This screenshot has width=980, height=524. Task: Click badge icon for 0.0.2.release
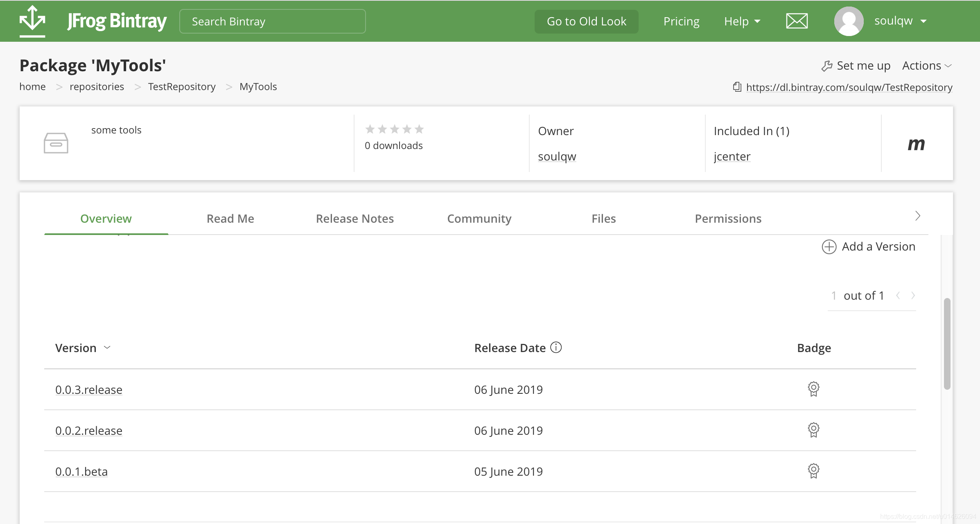coord(813,430)
